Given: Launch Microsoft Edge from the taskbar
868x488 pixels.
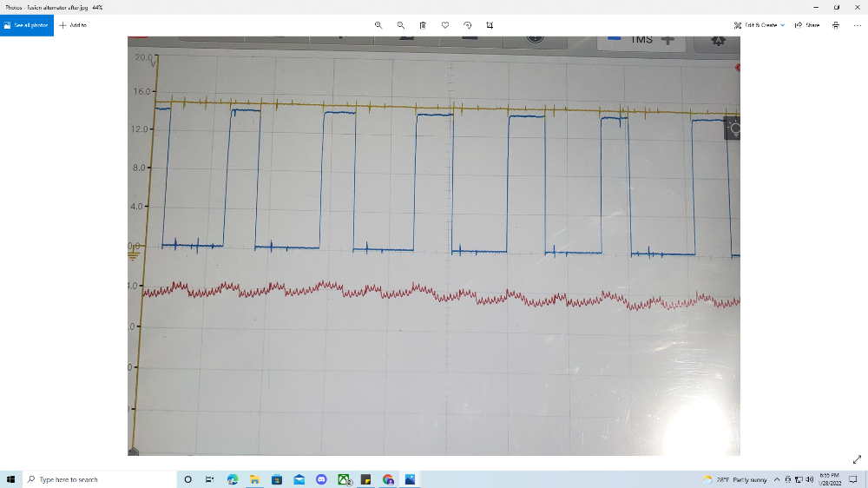Looking at the screenshot, I should point(233,479).
